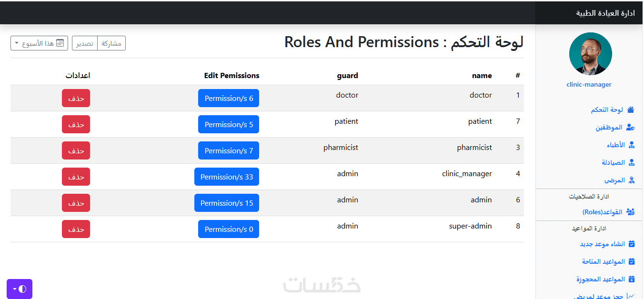The image size is (644, 299).
Task: Click the calendar-plus icon beside المواعيد المحجوزة
Action: pos(632,279)
